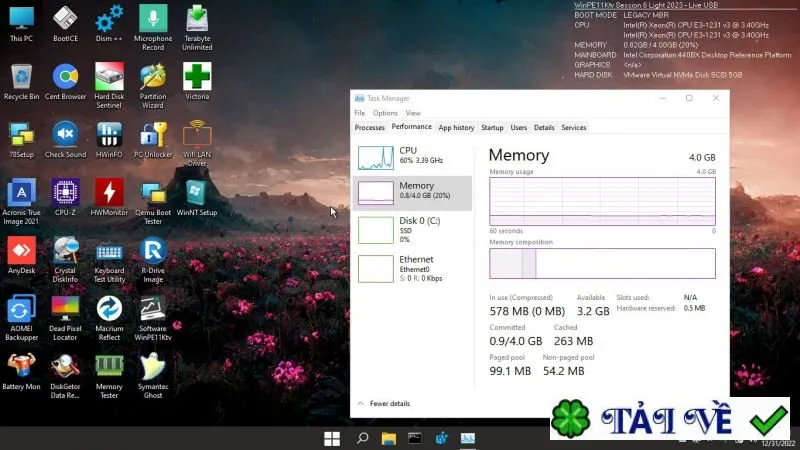Click the Task Manager taskbar icon
Screen dimensions: 800x450
coord(468,438)
